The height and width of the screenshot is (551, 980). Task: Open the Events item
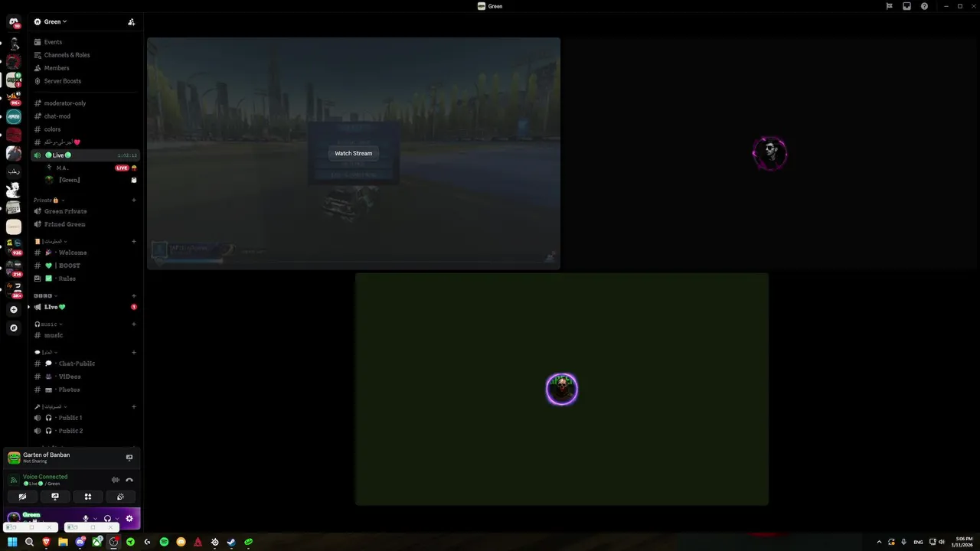(85, 42)
